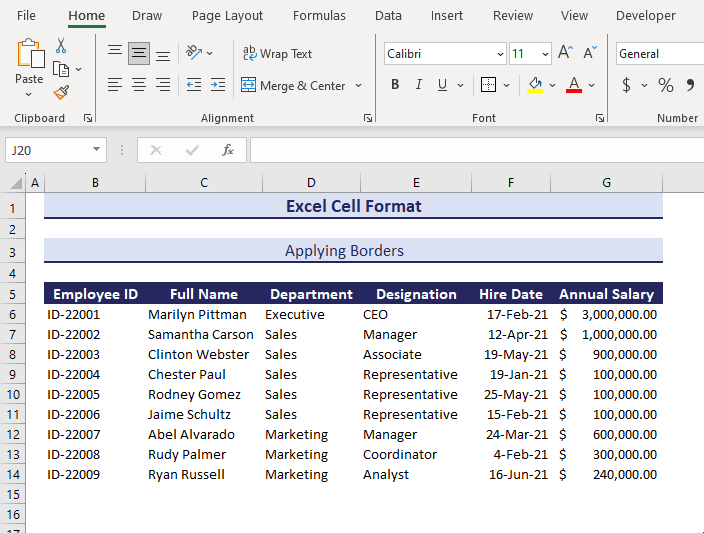Viewport: 704px width, 533px height.
Task: Expand the Merge & Center dropdown arrow
Action: (x=358, y=86)
